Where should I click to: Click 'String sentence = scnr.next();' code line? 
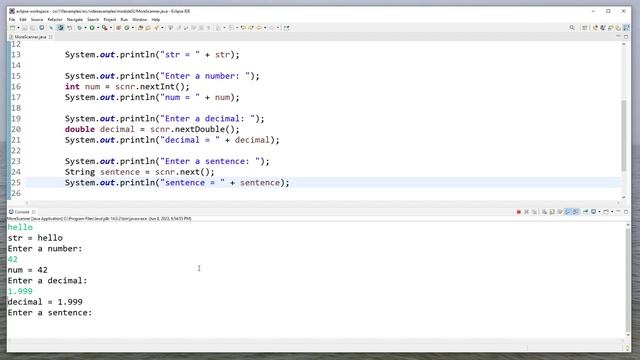coord(139,172)
